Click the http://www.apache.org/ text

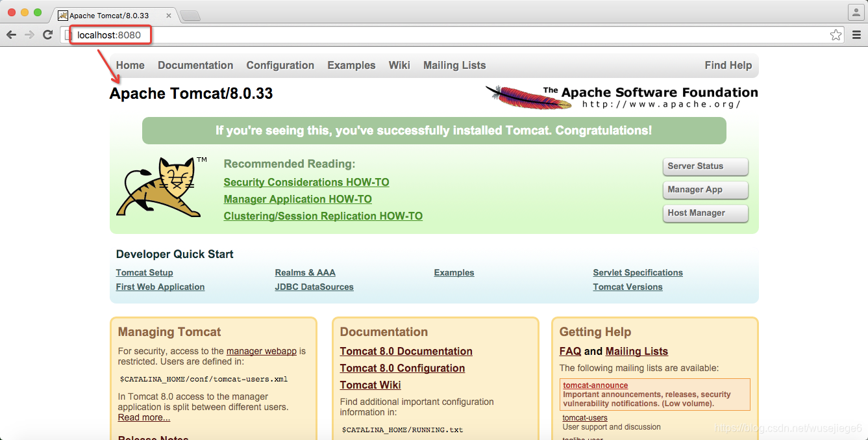point(661,105)
